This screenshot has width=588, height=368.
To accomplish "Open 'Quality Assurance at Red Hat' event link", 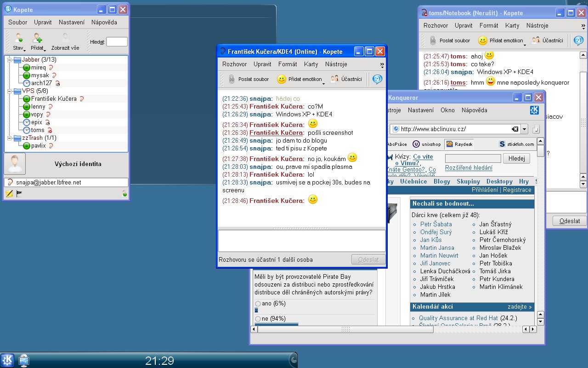I will pos(458,318).
